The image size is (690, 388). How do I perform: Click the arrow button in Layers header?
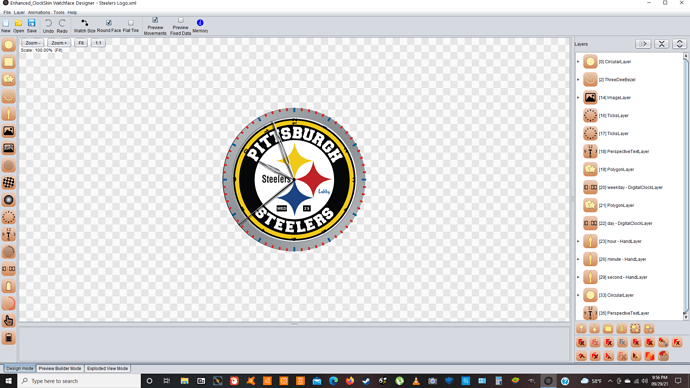[x=643, y=44]
